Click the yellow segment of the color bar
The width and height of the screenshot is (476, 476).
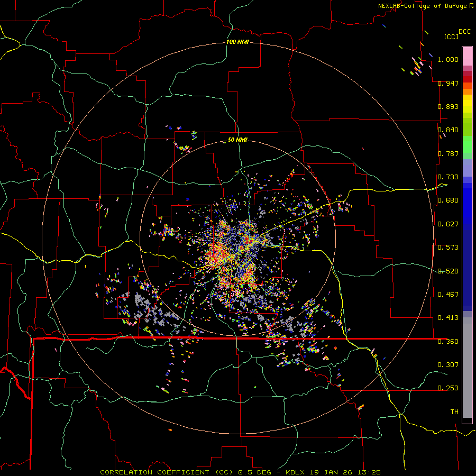[467, 104]
